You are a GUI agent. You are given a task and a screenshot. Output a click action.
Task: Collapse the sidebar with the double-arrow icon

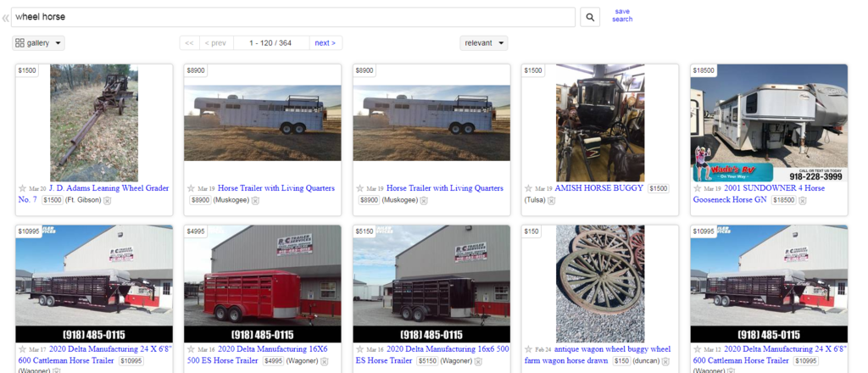click(5, 17)
